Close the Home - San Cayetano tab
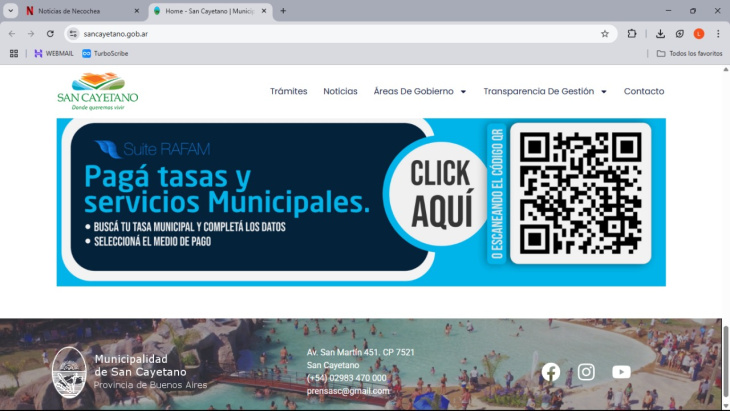Image resolution: width=730 pixels, height=411 pixels. tap(264, 11)
